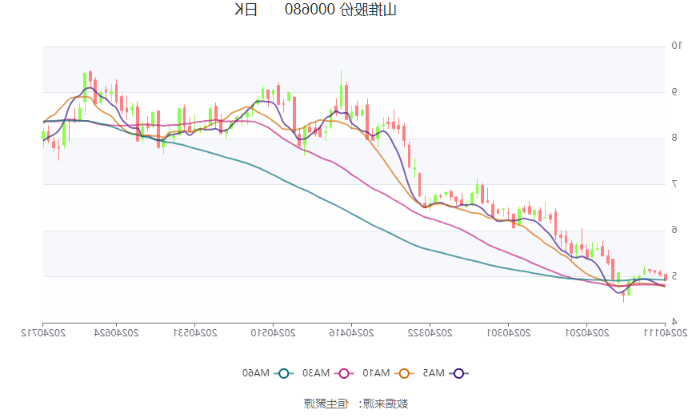
Task: Toggle the MA60 legend series
Action: (268, 373)
